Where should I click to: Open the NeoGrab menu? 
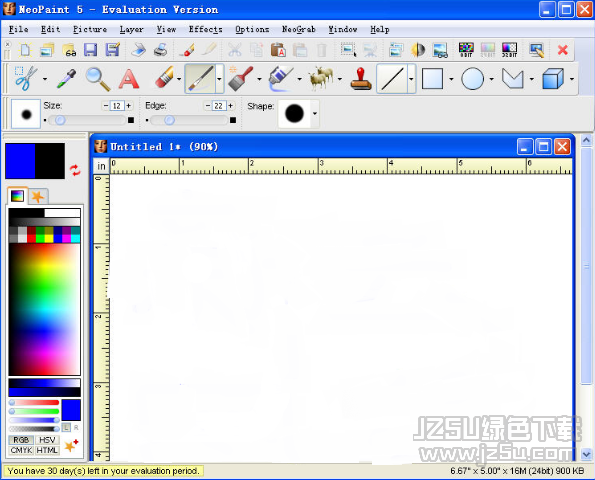[x=299, y=29]
